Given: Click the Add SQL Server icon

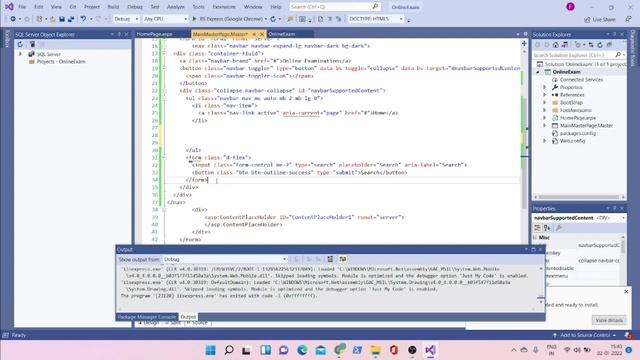Looking at the screenshot, I should coord(32,44).
